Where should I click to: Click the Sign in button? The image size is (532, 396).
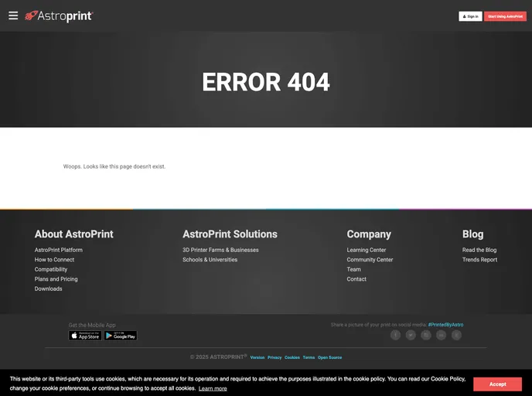pyautogui.click(x=470, y=16)
